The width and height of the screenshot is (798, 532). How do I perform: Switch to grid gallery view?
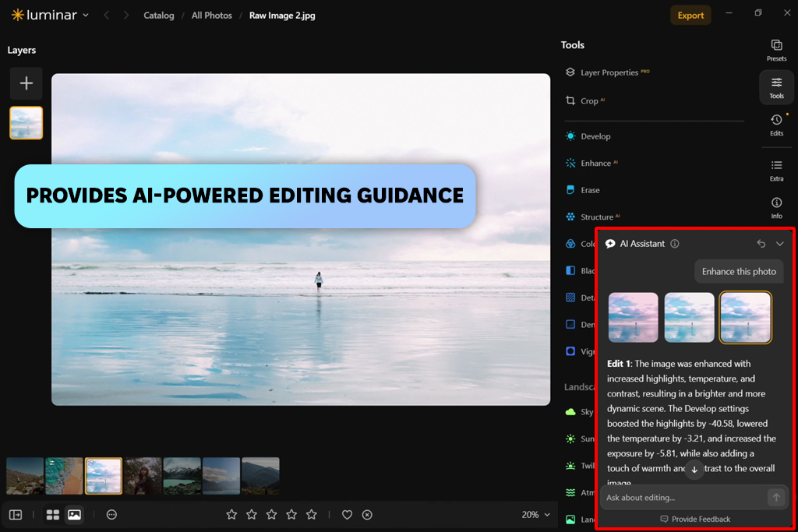coord(53,515)
